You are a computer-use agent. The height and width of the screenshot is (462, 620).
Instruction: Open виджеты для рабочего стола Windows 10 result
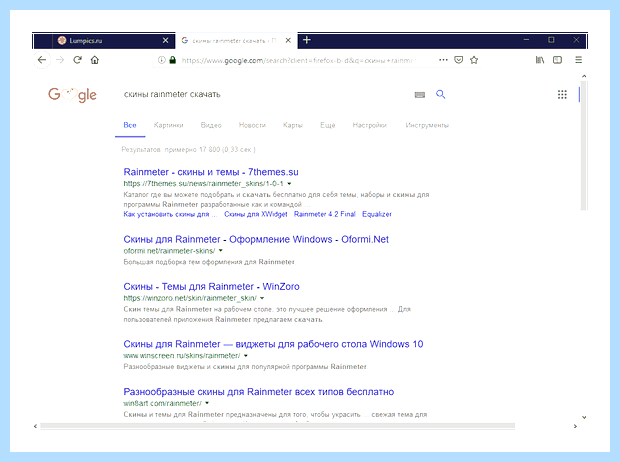click(x=273, y=344)
